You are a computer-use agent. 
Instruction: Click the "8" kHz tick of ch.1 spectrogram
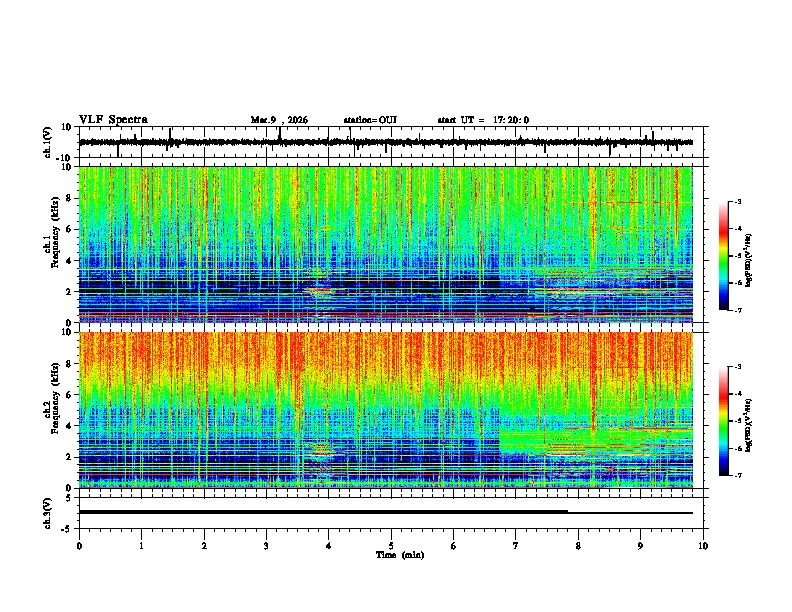(70, 198)
